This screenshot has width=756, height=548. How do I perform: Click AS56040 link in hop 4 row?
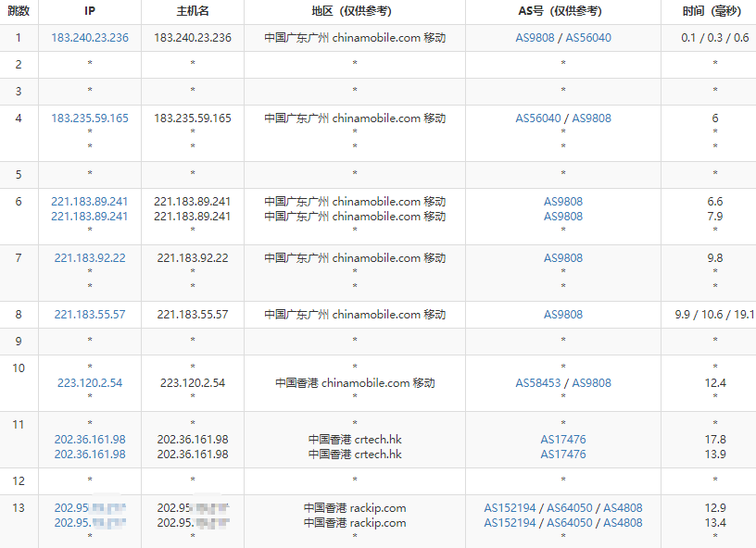click(x=538, y=118)
